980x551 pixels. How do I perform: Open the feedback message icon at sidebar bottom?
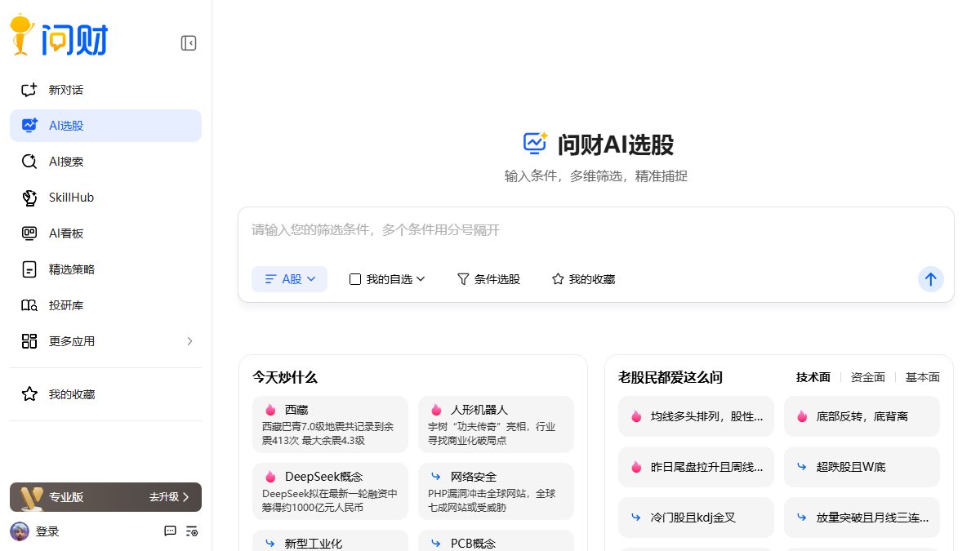point(170,531)
